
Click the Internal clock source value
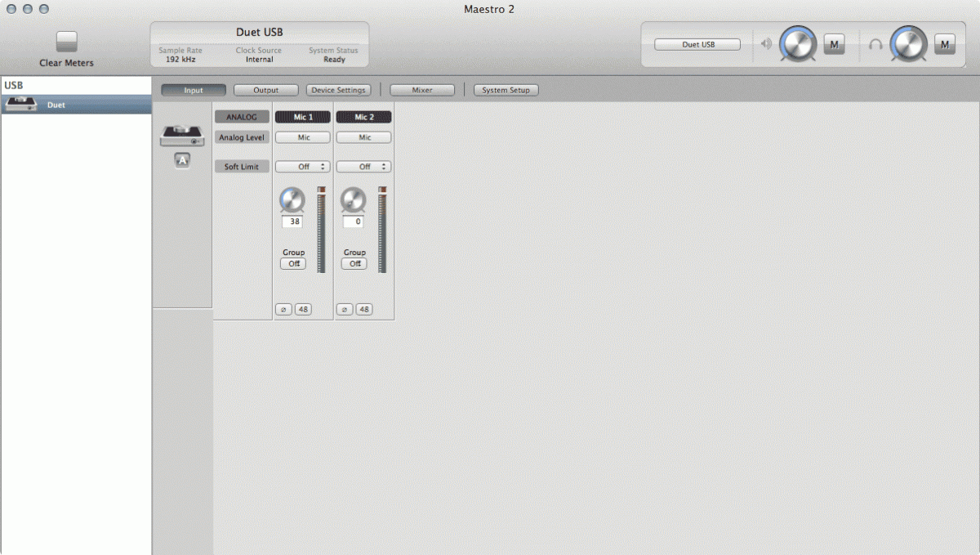click(x=259, y=60)
